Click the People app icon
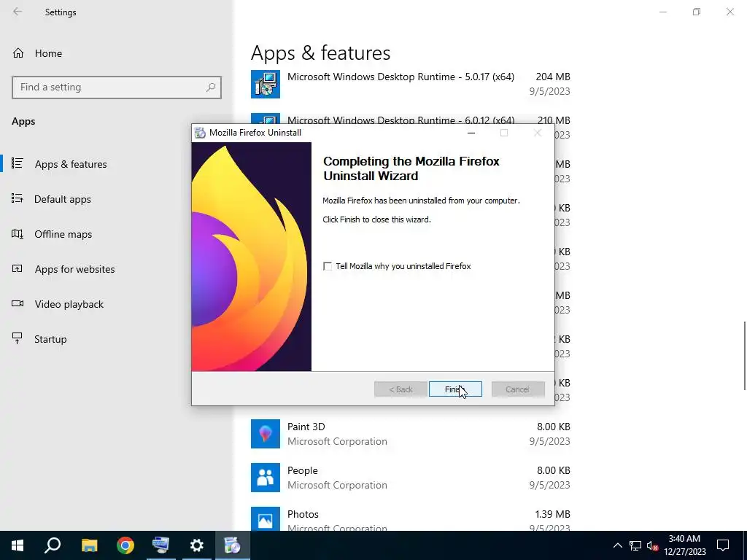The width and height of the screenshot is (747, 560). pyautogui.click(x=266, y=478)
